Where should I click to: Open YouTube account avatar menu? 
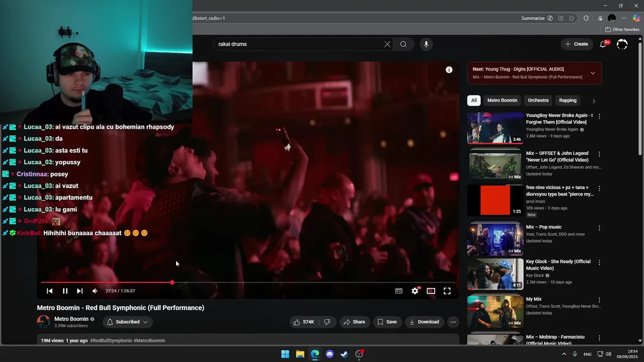pyautogui.click(x=622, y=44)
